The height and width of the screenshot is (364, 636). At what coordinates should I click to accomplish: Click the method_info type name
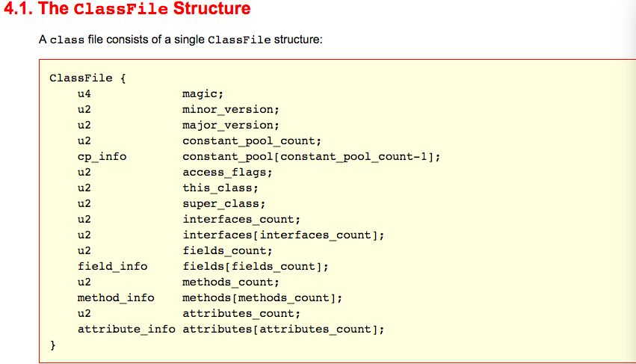(116, 298)
